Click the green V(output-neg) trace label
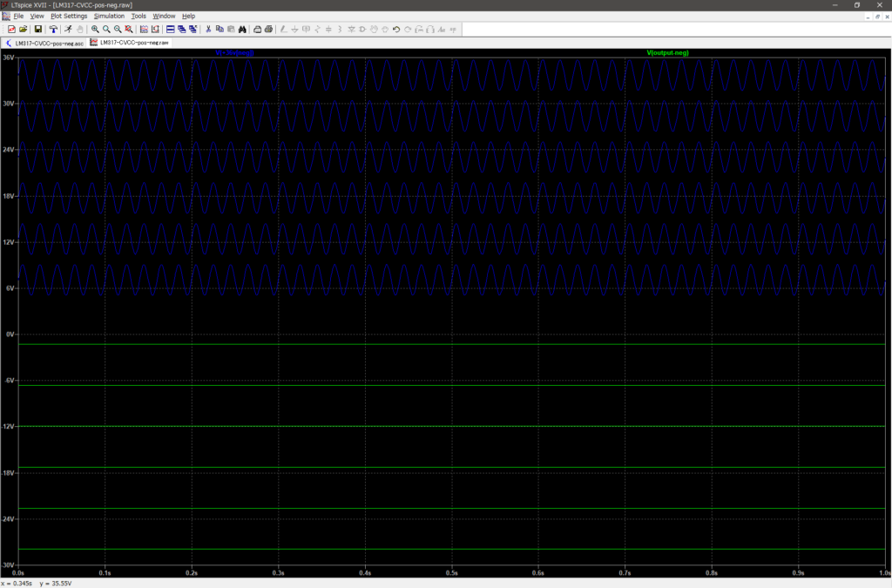 tap(667, 53)
